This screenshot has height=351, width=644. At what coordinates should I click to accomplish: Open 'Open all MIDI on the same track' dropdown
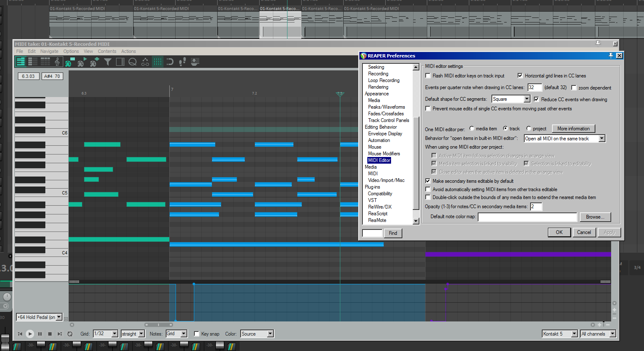pos(565,139)
